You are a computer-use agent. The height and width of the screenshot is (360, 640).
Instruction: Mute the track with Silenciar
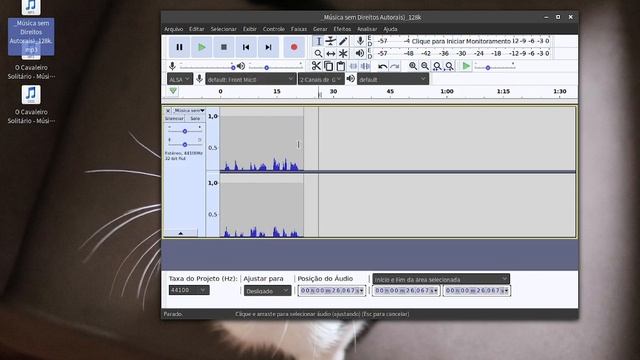coord(174,118)
